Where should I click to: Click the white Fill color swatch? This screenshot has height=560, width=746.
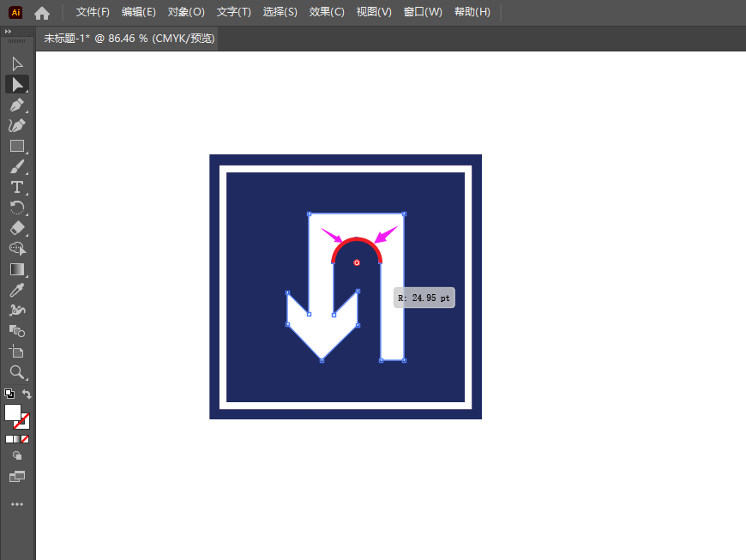pos(13,412)
